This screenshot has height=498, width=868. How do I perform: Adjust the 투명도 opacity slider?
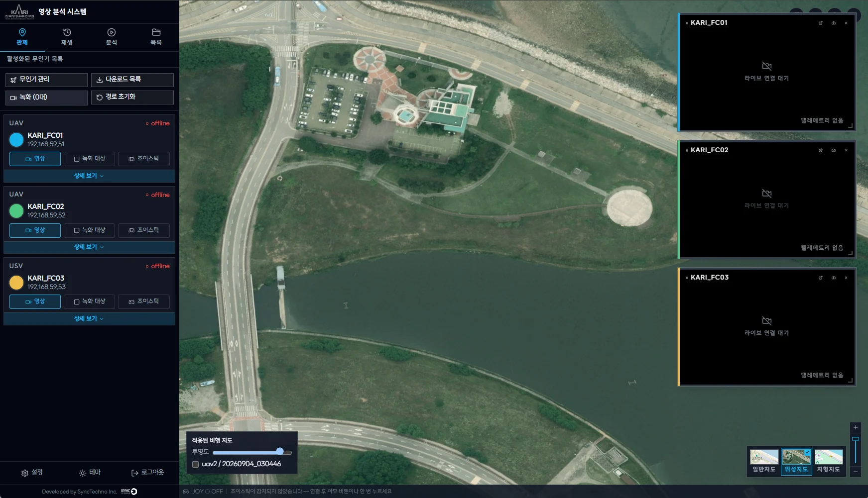tap(252, 452)
